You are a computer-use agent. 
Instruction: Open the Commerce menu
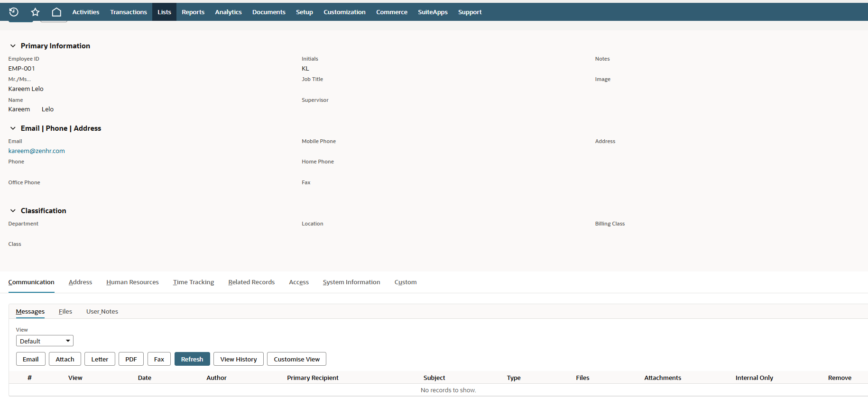click(392, 12)
